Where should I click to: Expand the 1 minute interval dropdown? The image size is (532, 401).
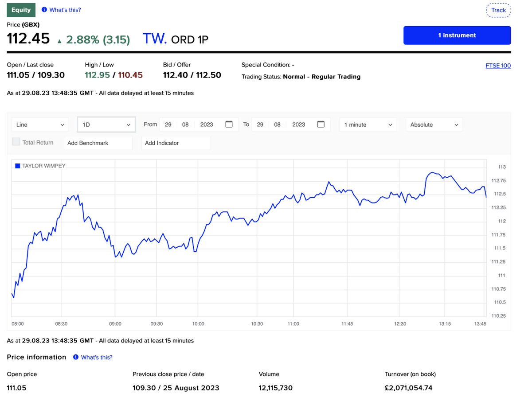(x=368, y=125)
